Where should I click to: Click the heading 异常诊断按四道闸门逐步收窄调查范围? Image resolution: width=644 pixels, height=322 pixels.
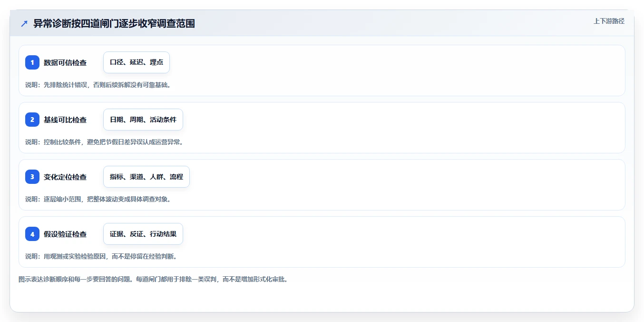[x=114, y=23]
